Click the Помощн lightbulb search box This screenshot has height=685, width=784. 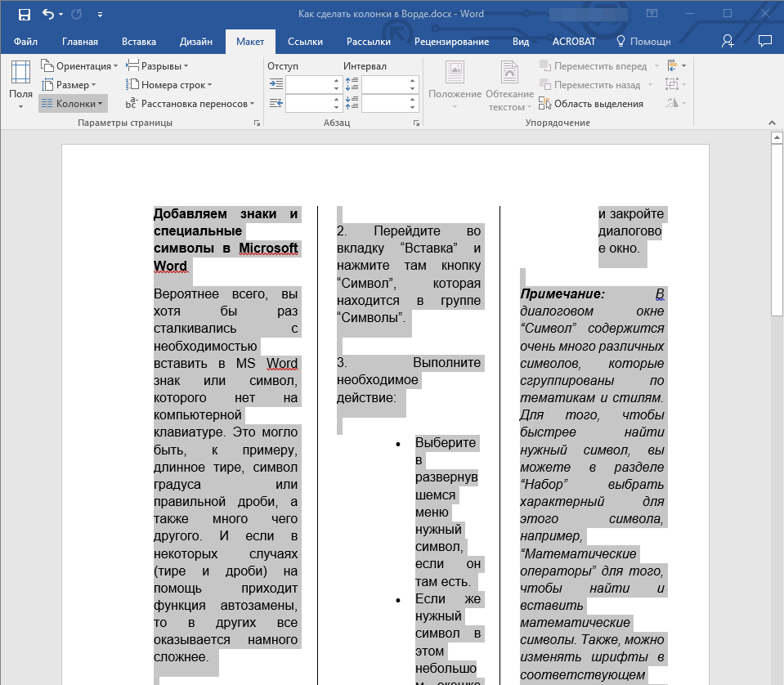[x=643, y=42]
